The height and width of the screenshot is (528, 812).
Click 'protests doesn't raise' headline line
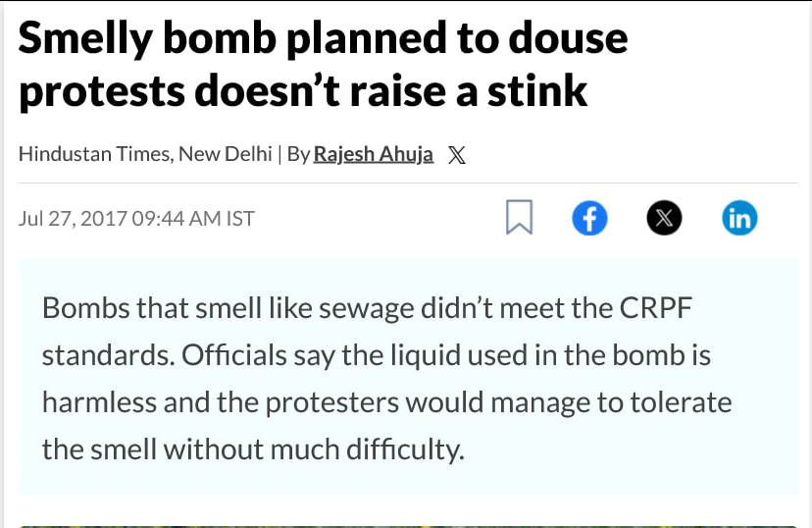(x=231, y=90)
